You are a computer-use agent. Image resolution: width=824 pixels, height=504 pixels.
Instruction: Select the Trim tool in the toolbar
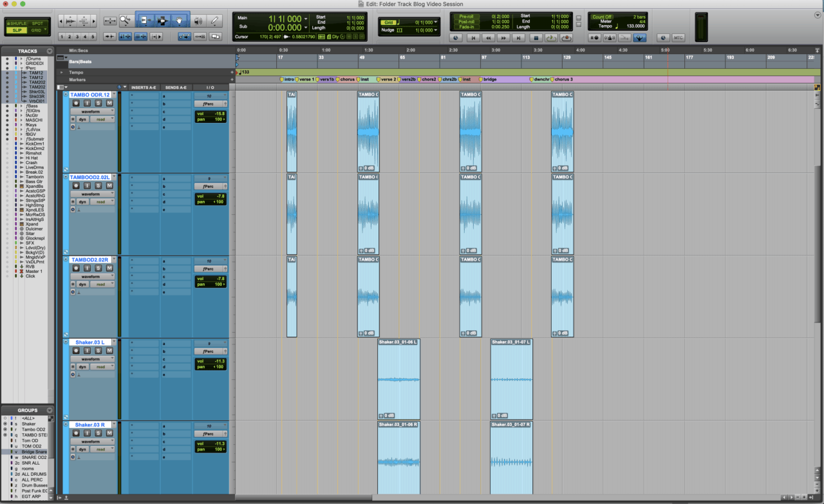click(x=145, y=21)
